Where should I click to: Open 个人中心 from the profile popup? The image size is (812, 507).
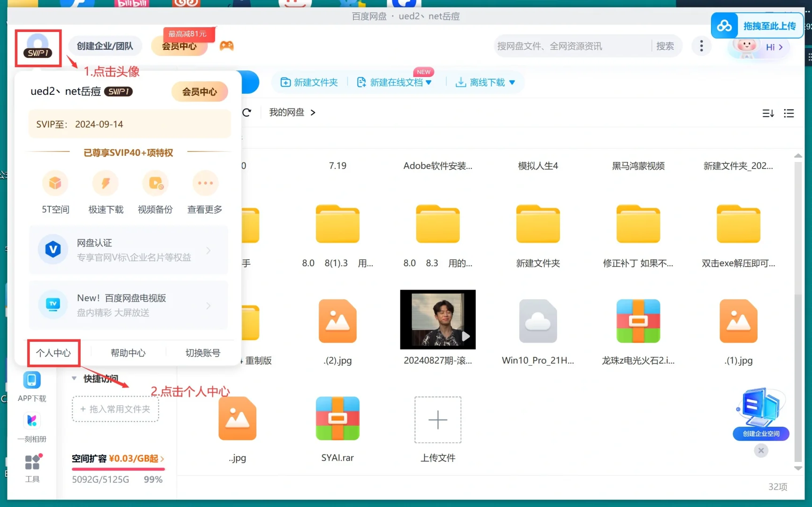[x=53, y=353]
